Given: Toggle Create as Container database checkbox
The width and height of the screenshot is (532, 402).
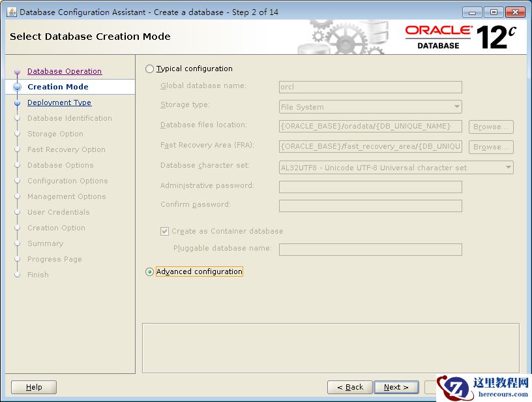Looking at the screenshot, I should 164,231.
